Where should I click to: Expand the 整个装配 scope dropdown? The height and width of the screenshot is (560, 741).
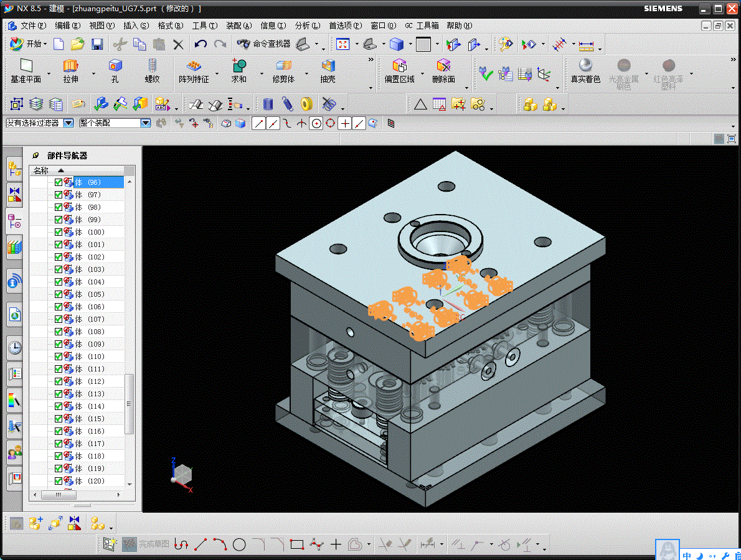(x=146, y=123)
